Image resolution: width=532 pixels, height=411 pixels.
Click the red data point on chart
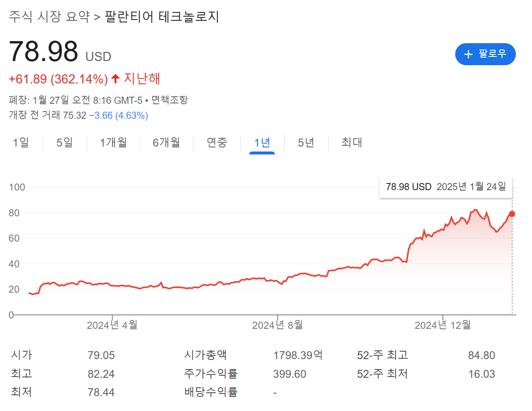point(512,214)
